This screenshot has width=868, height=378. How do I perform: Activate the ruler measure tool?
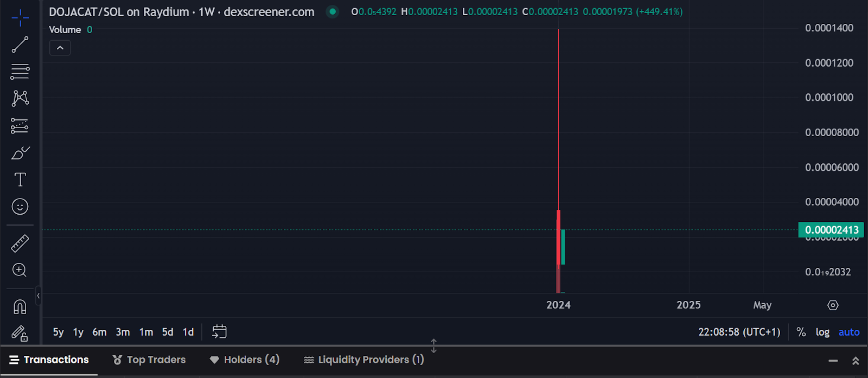tap(20, 244)
